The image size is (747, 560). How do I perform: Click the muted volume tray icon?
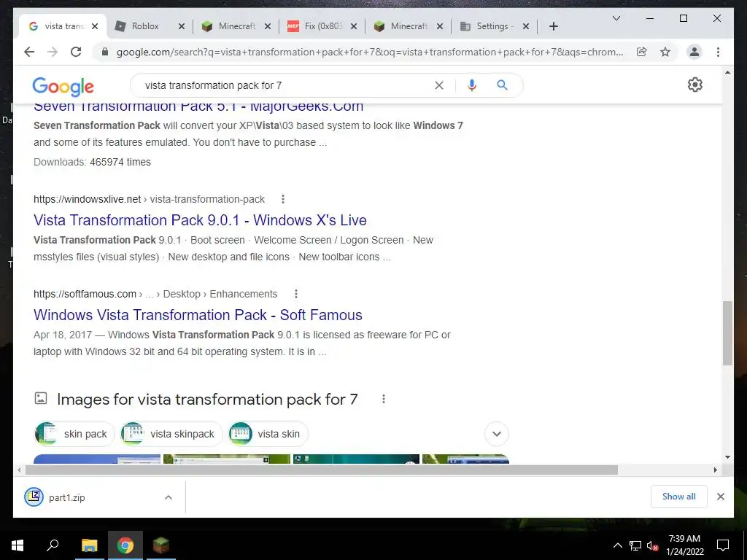point(653,545)
